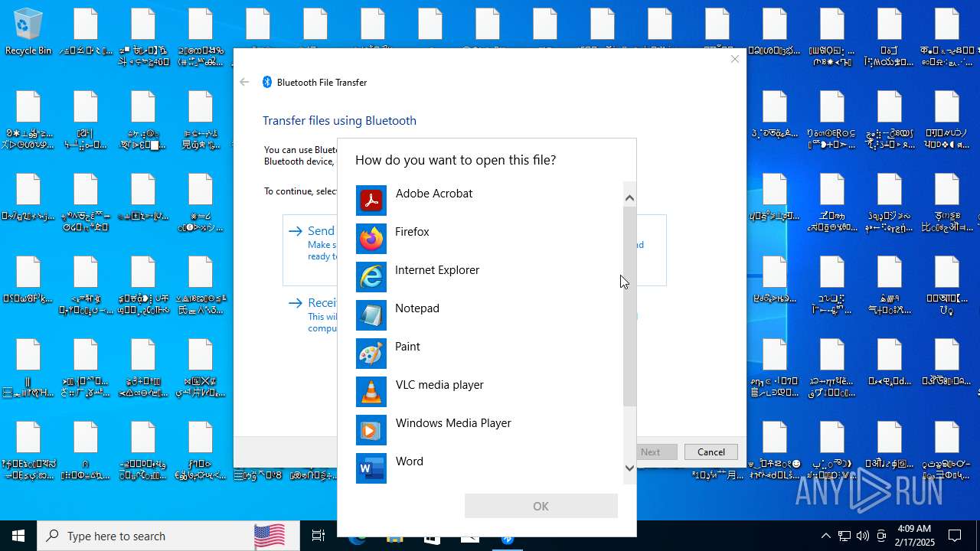Close the Bluetooth File Transfer window
Viewport: 980px width, 551px height.
coord(735,59)
